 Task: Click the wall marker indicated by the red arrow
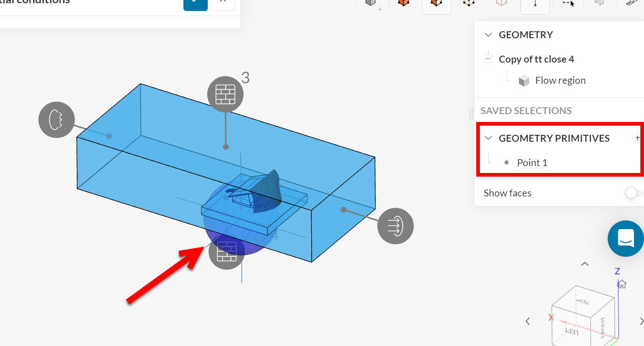pos(227,252)
